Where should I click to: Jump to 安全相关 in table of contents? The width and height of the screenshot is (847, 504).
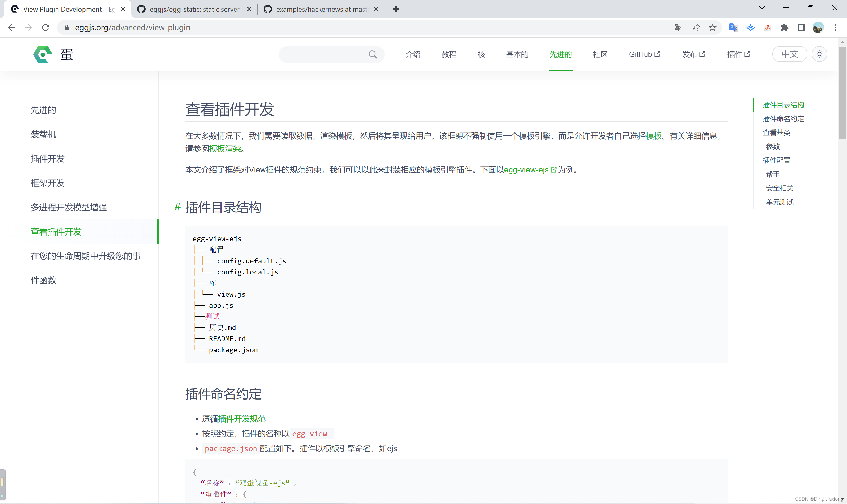coord(779,188)
